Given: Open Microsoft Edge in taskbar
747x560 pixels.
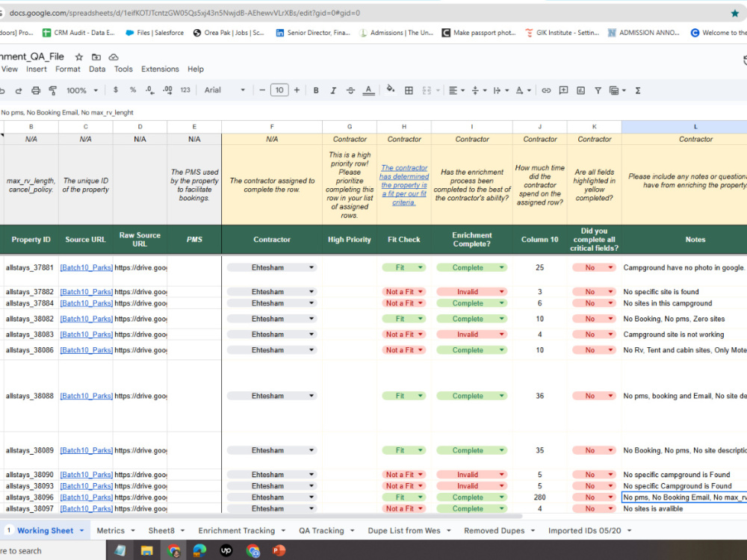Looking at the screenshot, I should coord(199,550).
